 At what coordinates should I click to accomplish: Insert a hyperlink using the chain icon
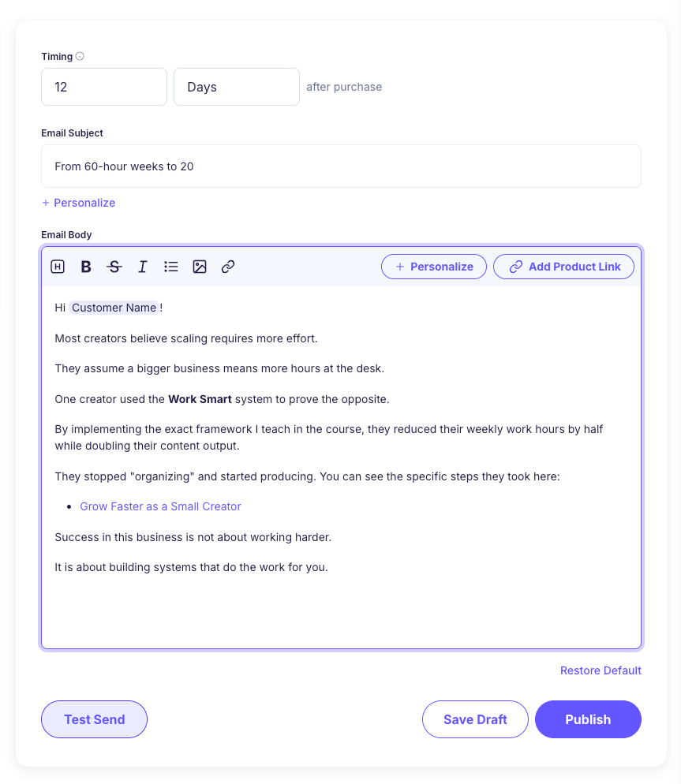point(227,267)
